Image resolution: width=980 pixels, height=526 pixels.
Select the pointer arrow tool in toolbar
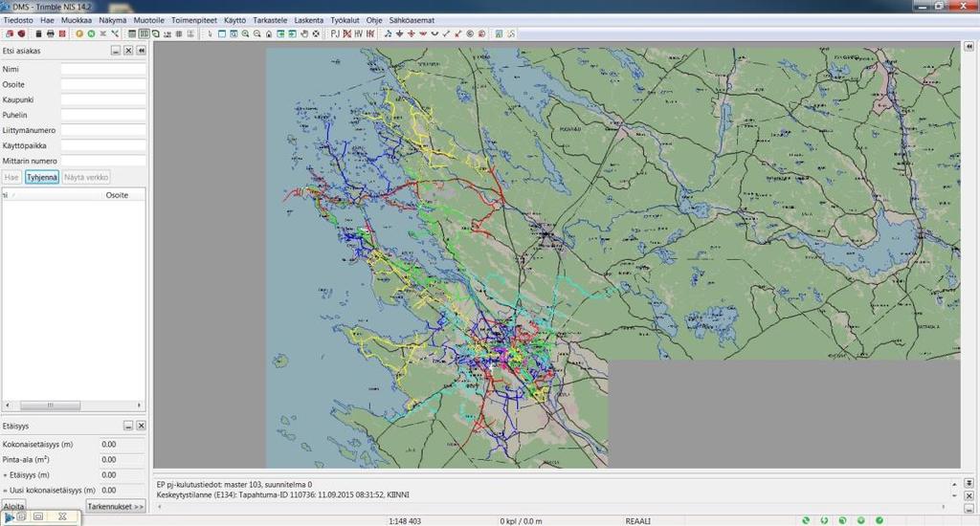210,33
